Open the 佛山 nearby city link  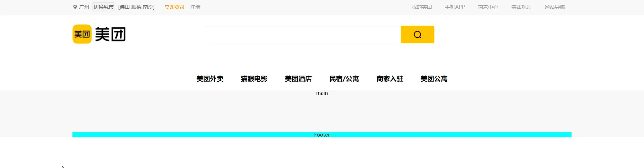pos(125,7)
